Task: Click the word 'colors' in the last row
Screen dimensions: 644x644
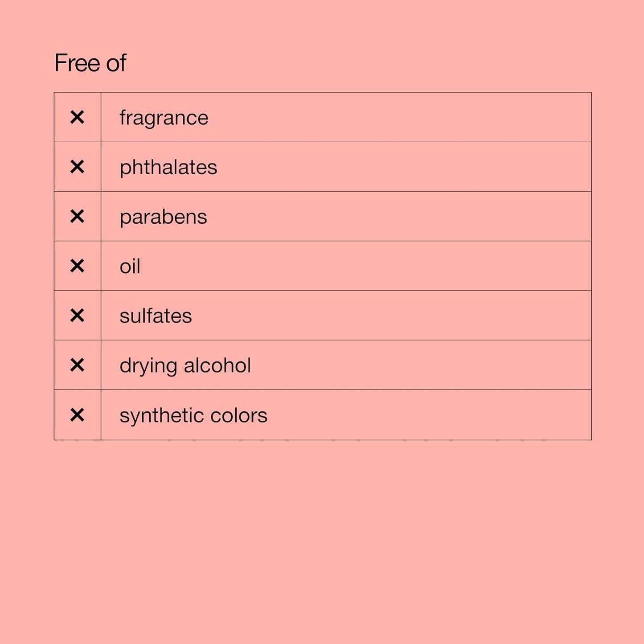Action: pyautogui.click(x=238, y=415)
